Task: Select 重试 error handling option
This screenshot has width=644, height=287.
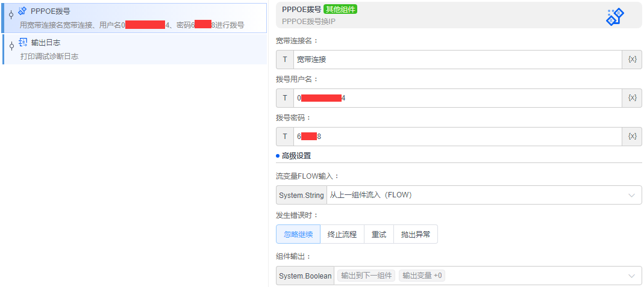Action: tap(379, 234)
